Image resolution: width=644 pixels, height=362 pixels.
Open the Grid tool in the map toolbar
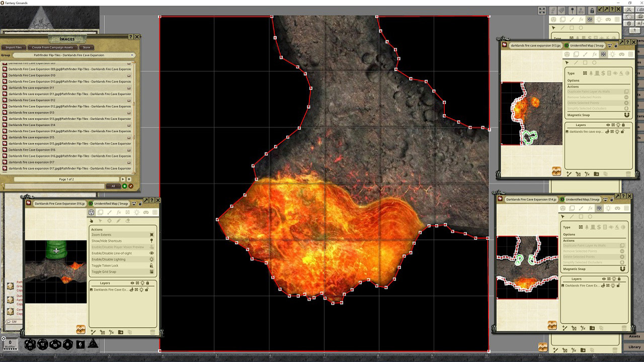[x=155, y=212]
